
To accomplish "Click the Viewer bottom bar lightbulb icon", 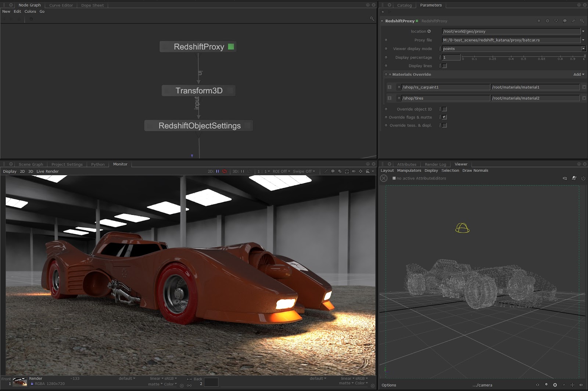I will [x=546, y=385].
